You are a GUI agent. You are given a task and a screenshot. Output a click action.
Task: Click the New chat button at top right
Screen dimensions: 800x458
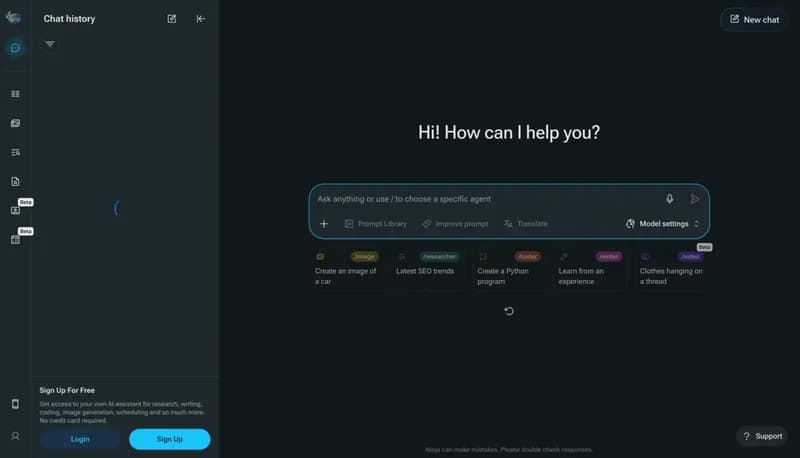[x=754, y=19]
